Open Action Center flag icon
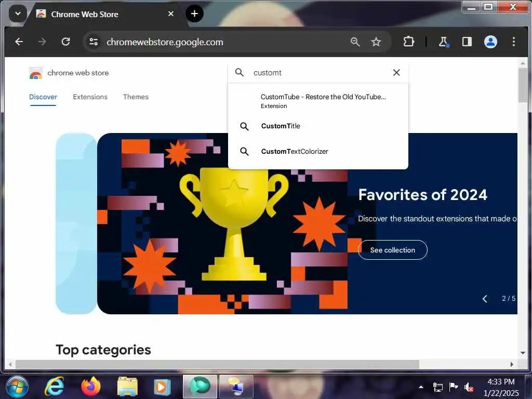 [x=453, y=387]
